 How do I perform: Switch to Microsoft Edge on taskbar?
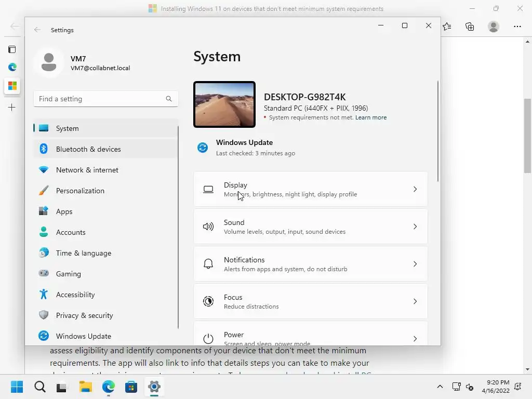point(108,387)
